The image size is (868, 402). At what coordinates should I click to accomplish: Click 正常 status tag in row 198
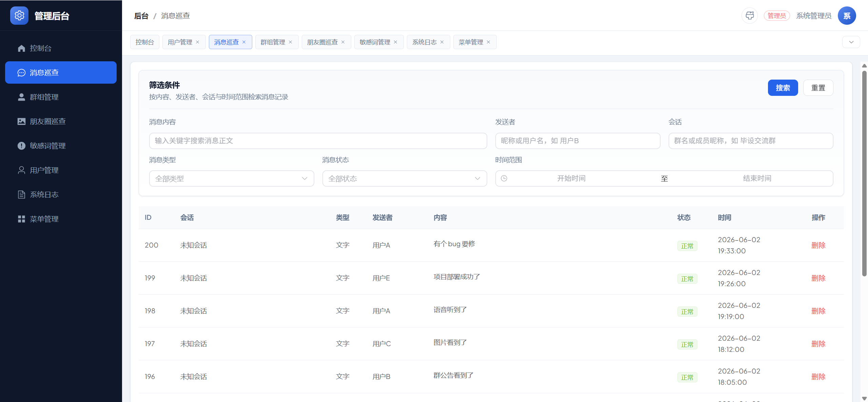coord(687,312)
